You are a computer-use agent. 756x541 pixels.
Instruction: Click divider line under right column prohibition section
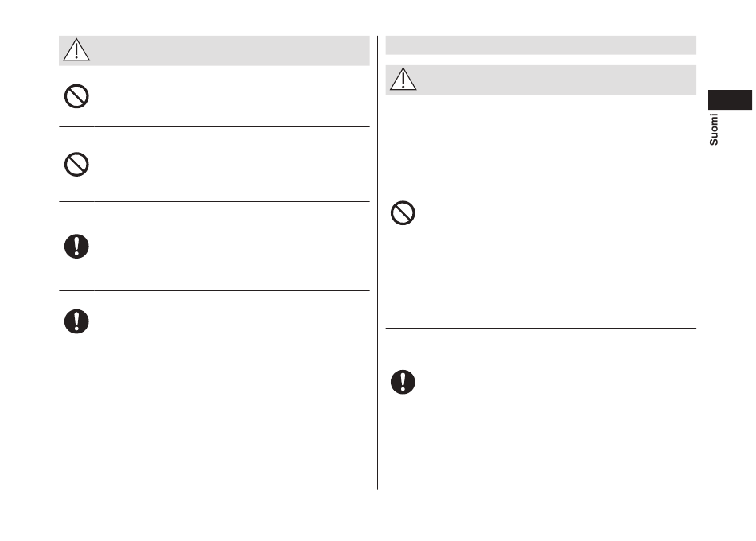541,329
